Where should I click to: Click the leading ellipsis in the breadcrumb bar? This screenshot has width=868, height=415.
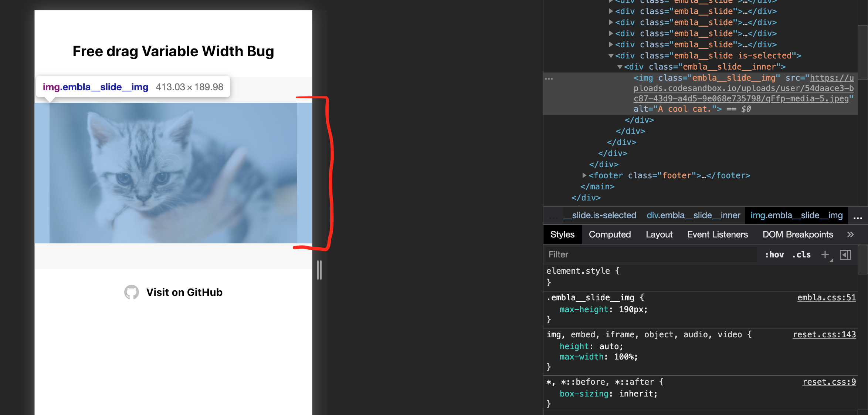553,216
